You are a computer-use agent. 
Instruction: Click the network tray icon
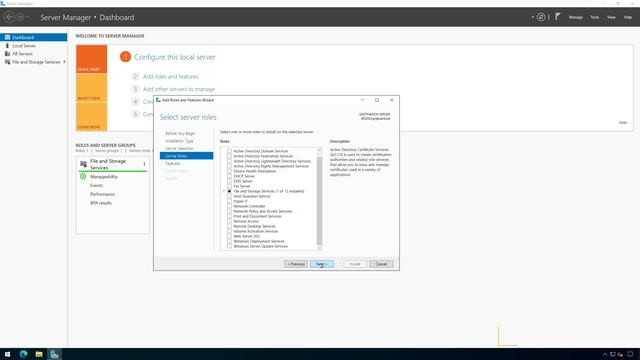coord(613,354)
